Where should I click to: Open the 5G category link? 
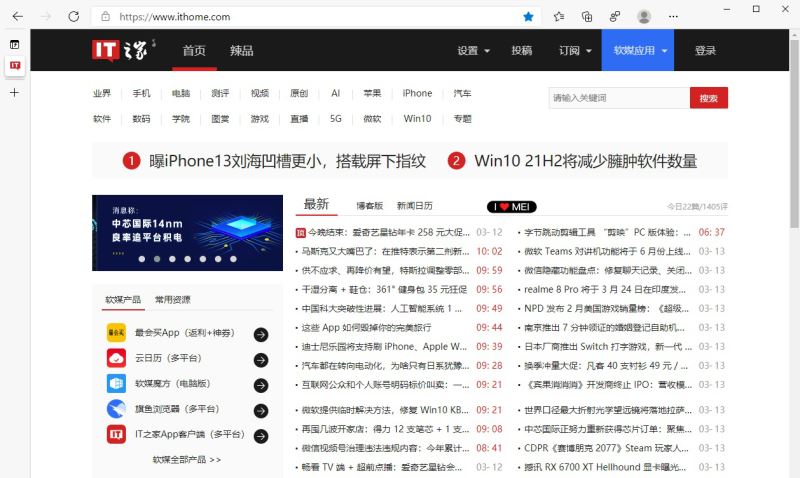(x=335, y=119)
